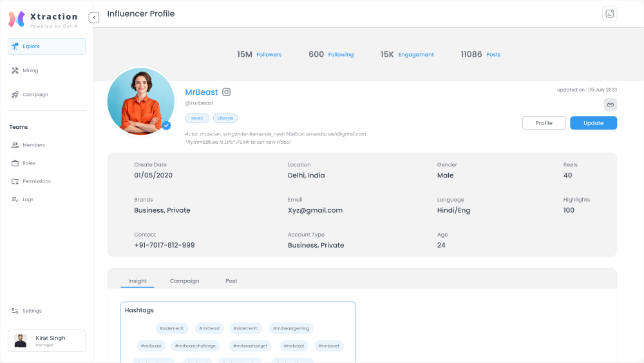Click the blue Update button
Image resolution: width=644 pixels, height=363 pixels.
point(594,123)
